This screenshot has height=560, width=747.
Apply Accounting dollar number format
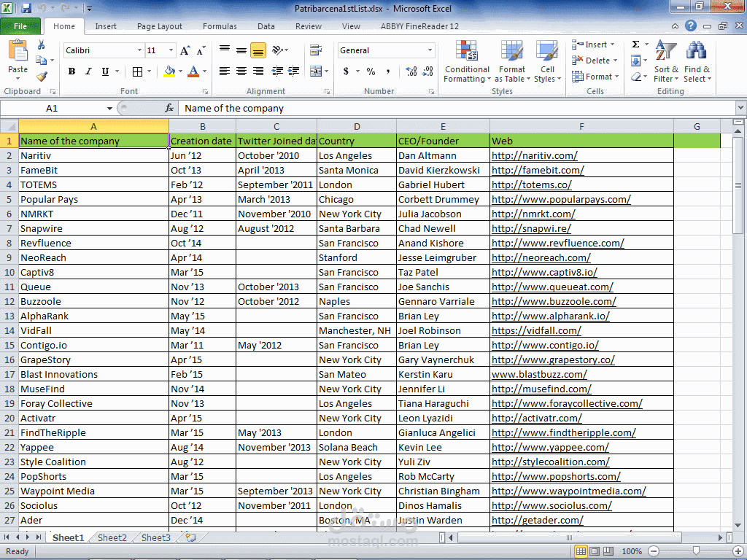[x=346, y=71]
